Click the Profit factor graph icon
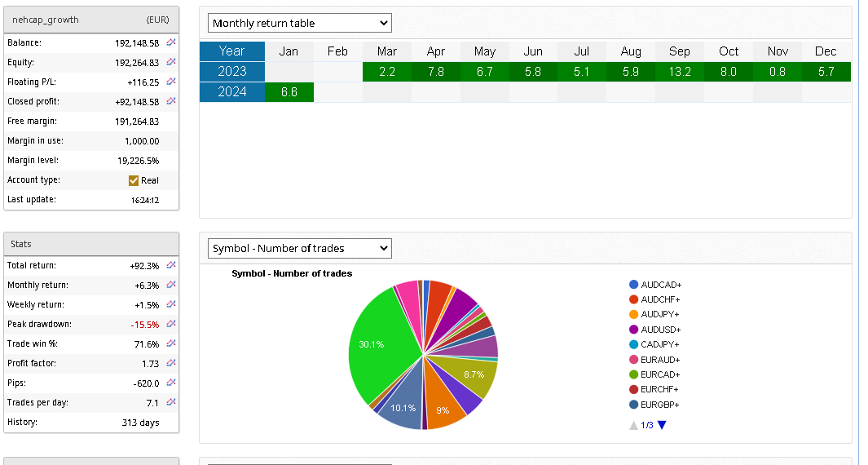This screenshot has width=868, height=465. click(x=171, y=363)
